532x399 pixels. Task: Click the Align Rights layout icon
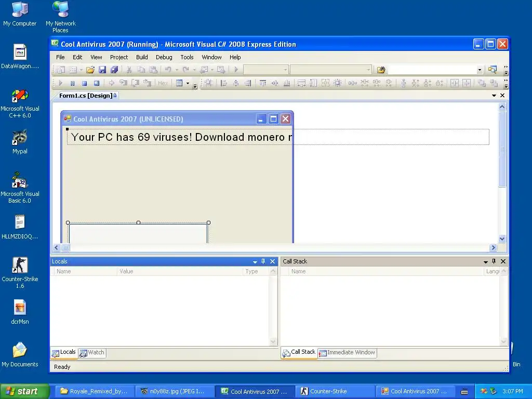(248, 83)
